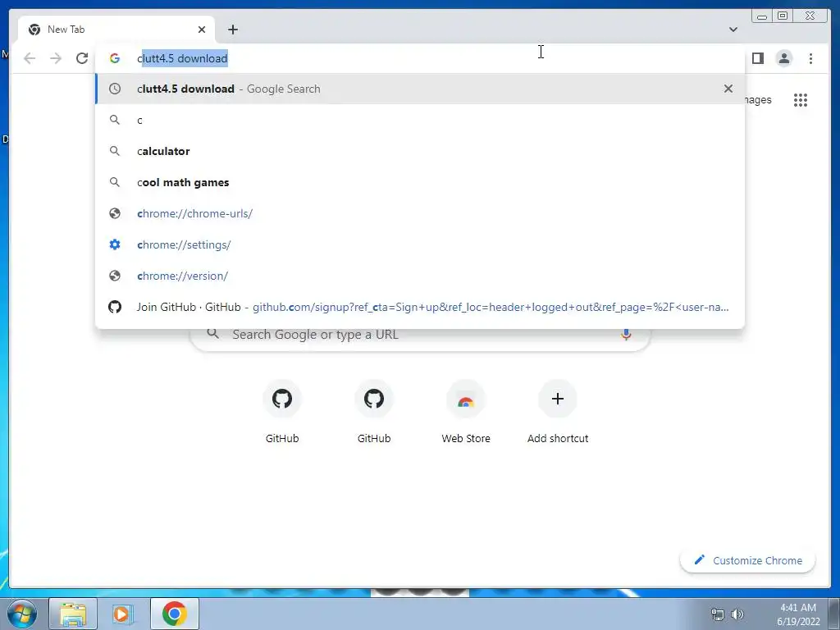Open the volume speaker tray icon
The width and height of the screenshot is (840, 630).
pos(737,614)
